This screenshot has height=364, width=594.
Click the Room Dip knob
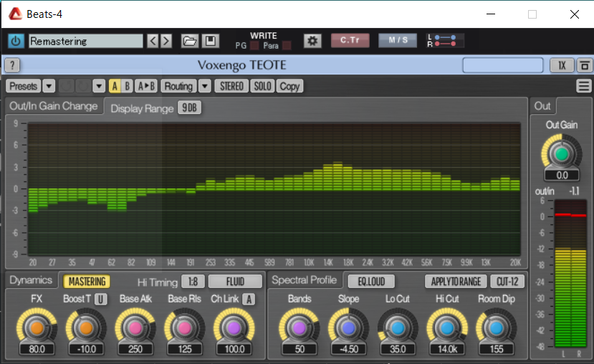click(497, 327)
